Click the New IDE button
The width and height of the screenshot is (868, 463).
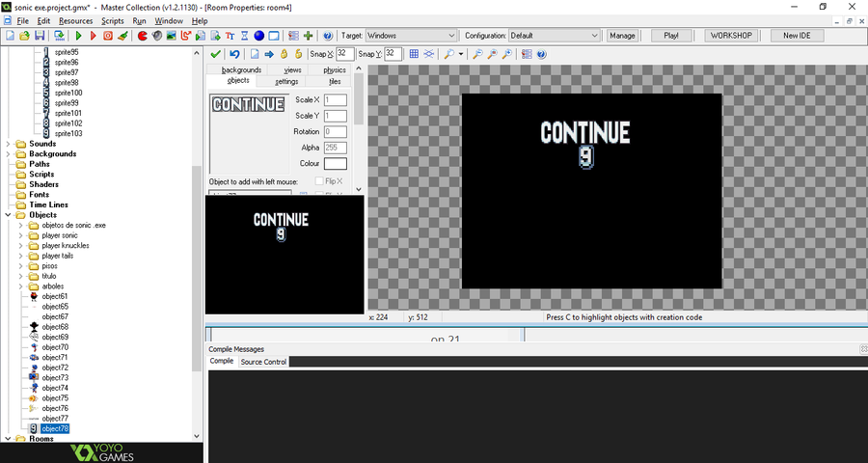(x=798, y=36)
